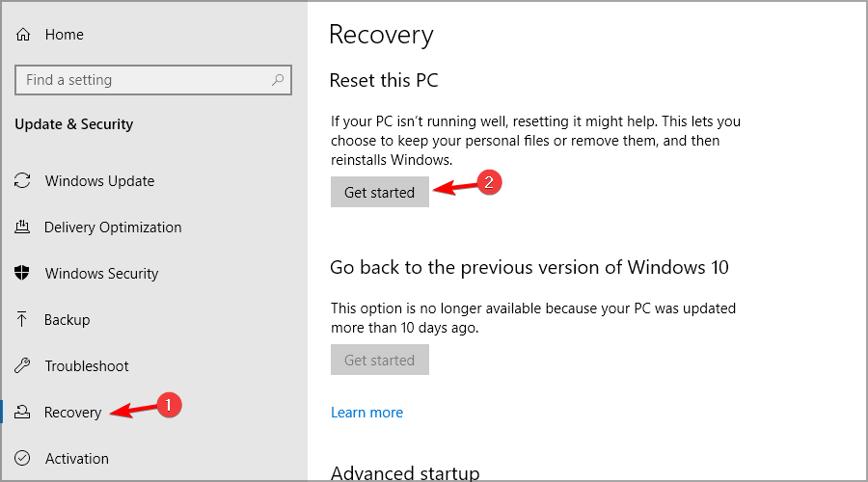Viewport: 868px width, 482px height.
Task: Go to Home settings label
Action: pyautogui.click(x=65, y=35)
